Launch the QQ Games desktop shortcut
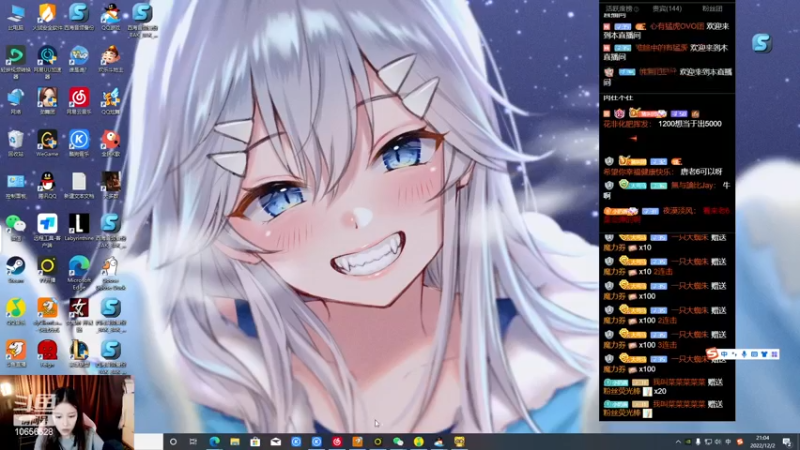This screenshot has height=450, width=800. click(x=110, y=16)
